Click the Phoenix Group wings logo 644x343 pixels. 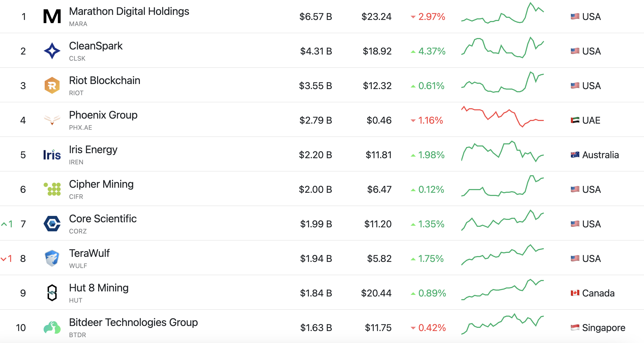point(52,120)
